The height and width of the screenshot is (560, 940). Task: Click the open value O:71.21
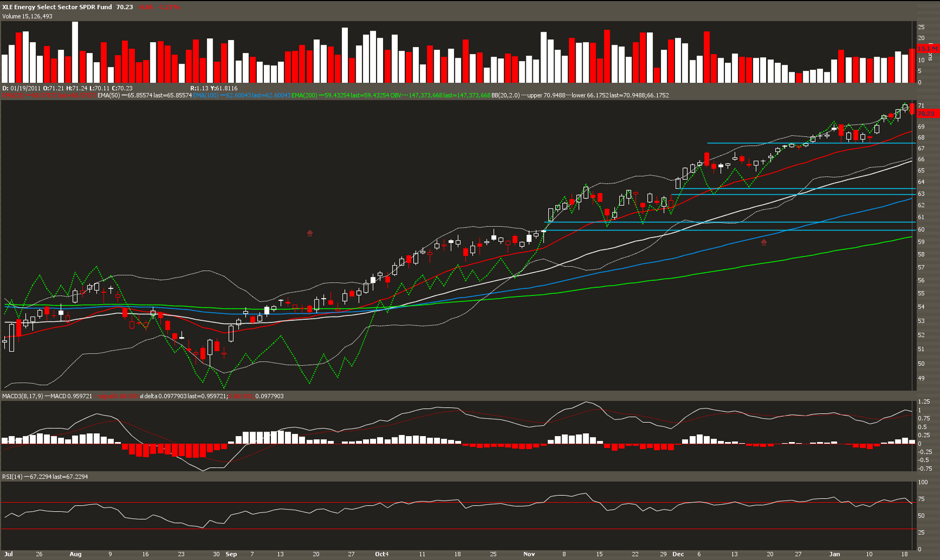pyautogui.click(x=53, y=88)
